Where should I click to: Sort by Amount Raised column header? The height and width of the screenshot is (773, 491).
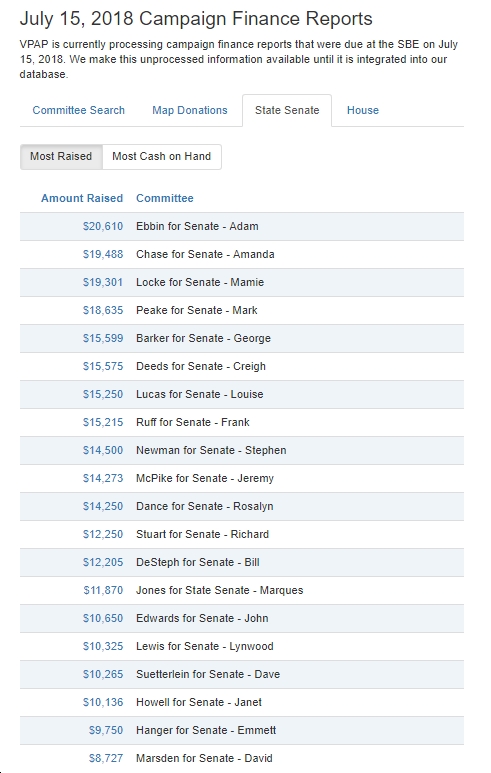click(82, 198)
